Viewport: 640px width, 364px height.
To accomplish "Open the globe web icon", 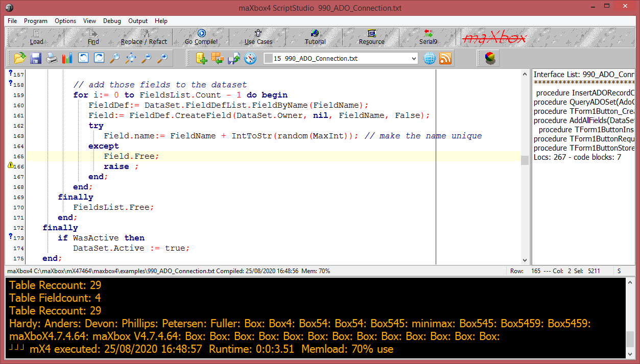I will point(430,58).
